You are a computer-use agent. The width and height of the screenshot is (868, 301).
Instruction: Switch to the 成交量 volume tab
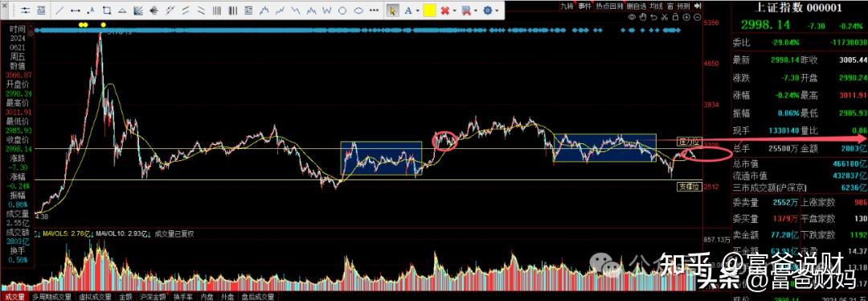coord(15,296)
